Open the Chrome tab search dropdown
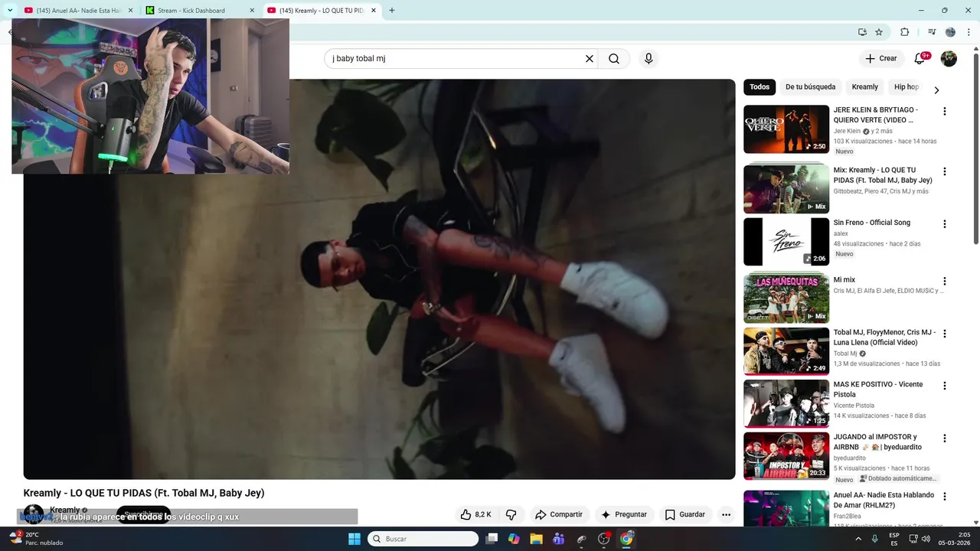The image size is (980, 551). click(x=10, y=10)
